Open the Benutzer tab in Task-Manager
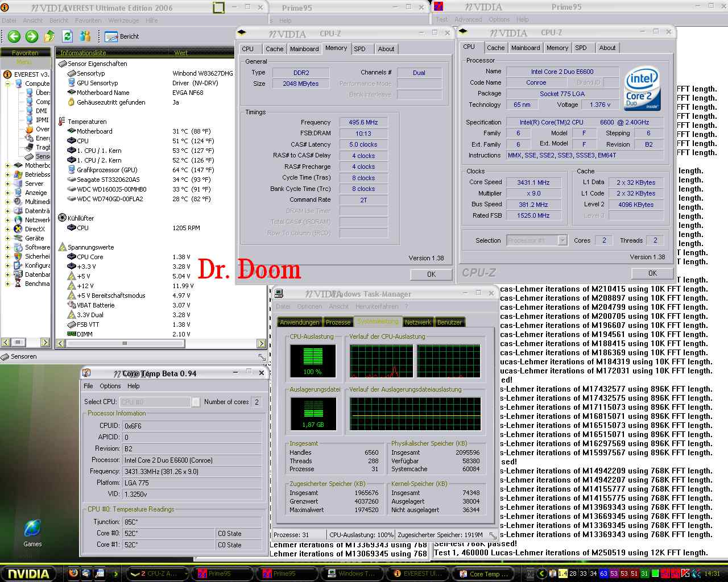 [x=449, y=322]
